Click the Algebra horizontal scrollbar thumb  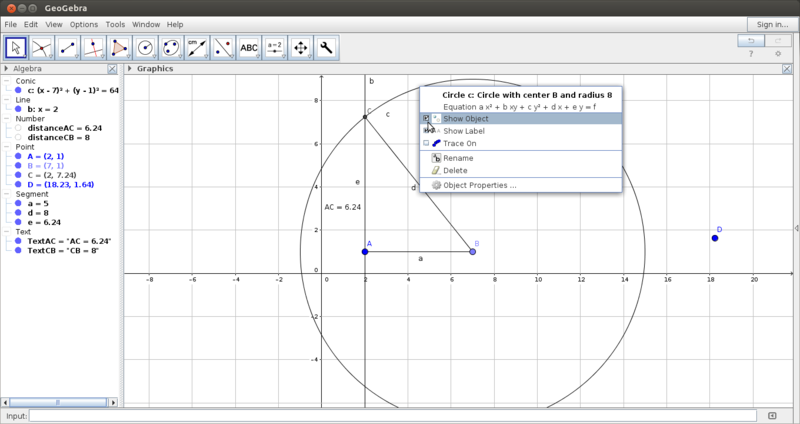(x=58, y=403)
